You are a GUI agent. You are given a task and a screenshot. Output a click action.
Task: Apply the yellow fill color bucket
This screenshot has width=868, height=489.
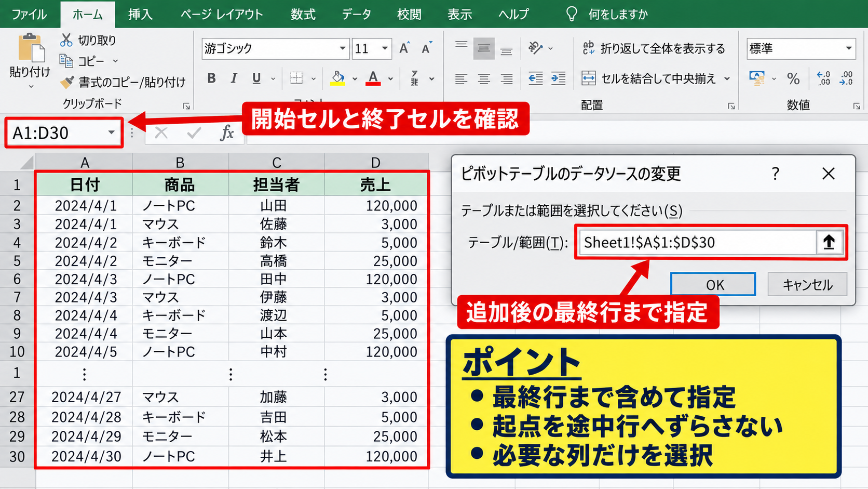tap(338, 78)
